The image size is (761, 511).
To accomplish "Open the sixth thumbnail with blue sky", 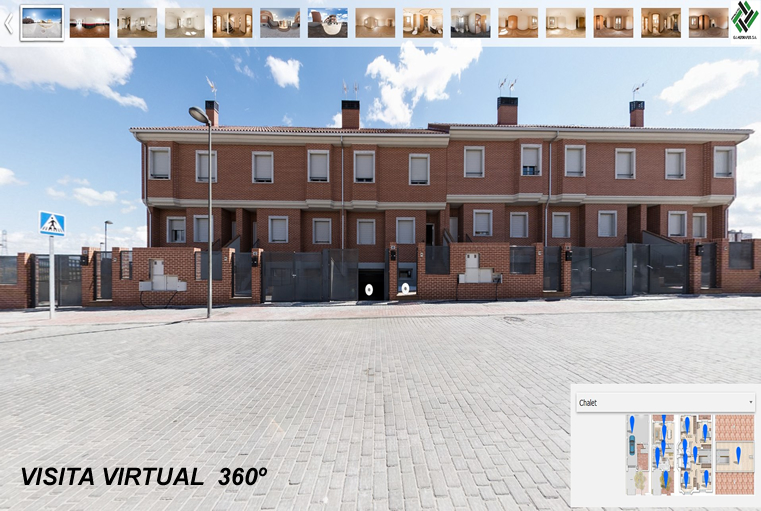I will 280,22.
